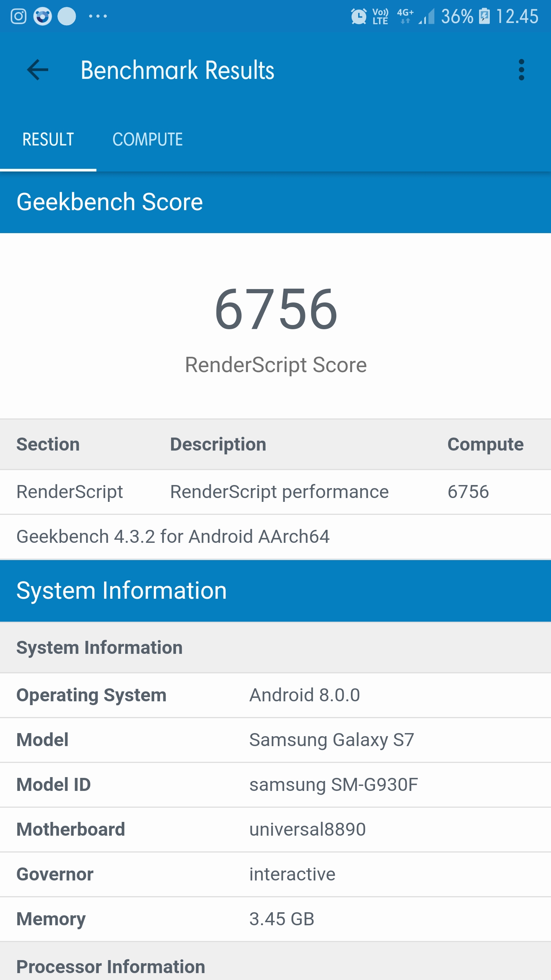551x980 pixels.
Task: Tap the 6756 compute value in table
Action: point(468,492)
